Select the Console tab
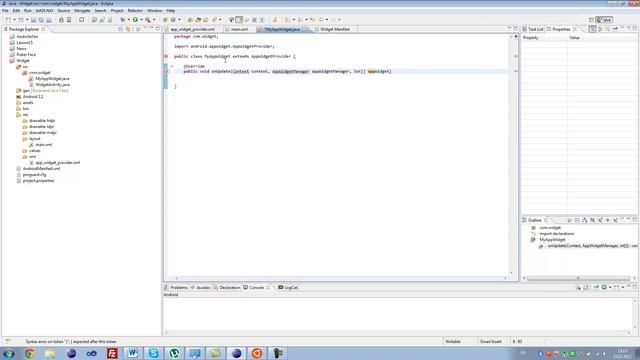Screen dimensions: 640x360 pyautogui.click(x=256, y=288)
